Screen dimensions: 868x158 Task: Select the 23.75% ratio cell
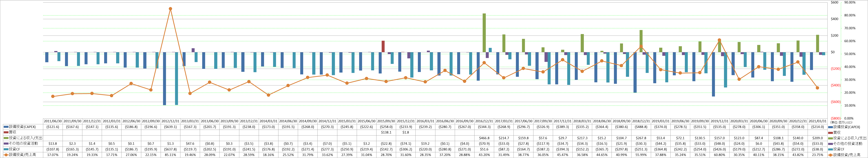[817, 155]
